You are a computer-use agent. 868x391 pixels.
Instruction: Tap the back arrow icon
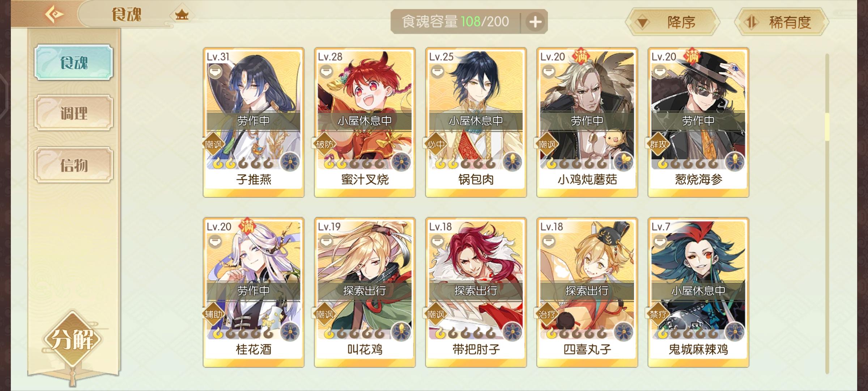click(x=54, y=14)
